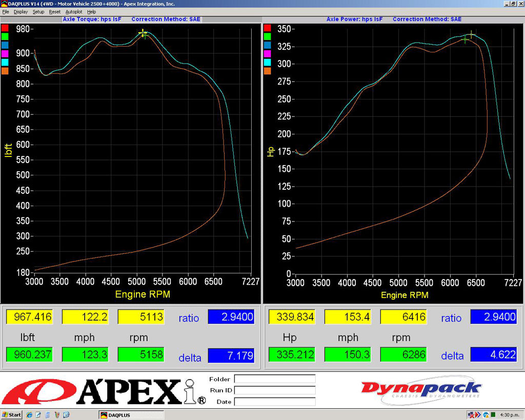Viewport: 525px width, 420px height.
Task: Launch Internet Explorer from quick launch
Action: click(29, 414)
